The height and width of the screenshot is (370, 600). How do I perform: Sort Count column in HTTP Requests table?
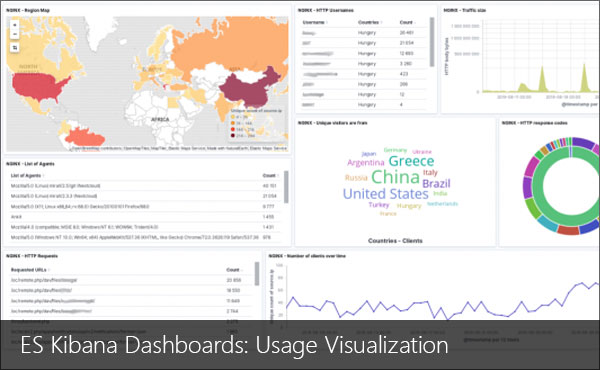234,270
